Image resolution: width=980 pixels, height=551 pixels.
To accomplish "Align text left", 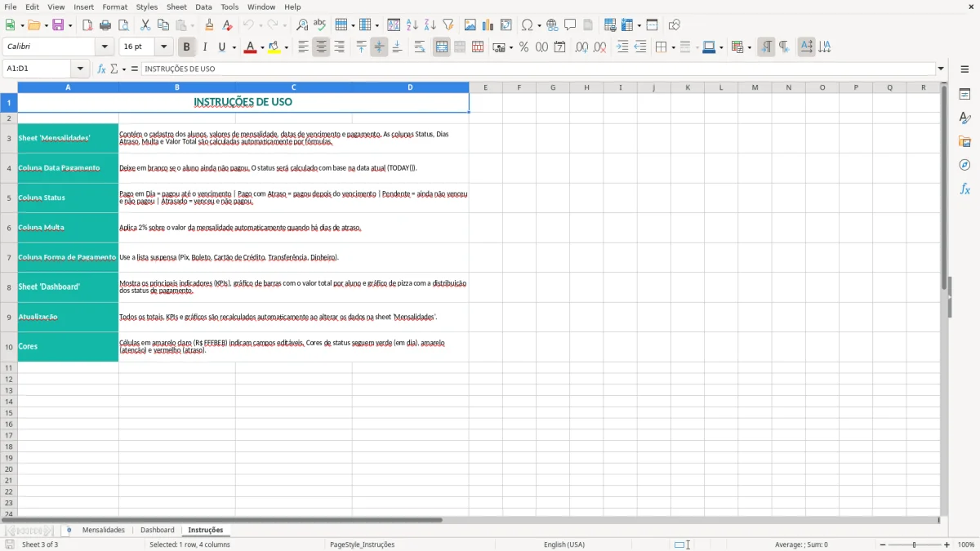I will click(x=303, y=47).
